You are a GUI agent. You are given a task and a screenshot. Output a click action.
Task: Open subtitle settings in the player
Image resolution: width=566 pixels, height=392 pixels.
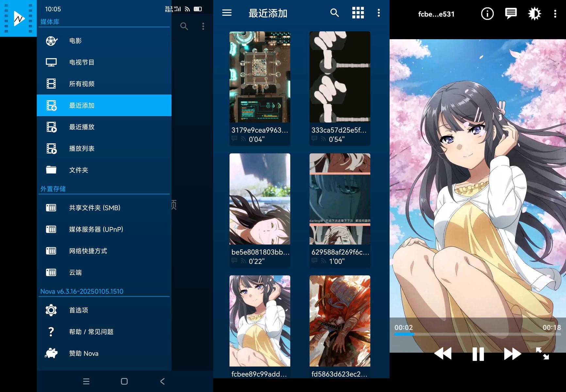(x=511, y=14)
